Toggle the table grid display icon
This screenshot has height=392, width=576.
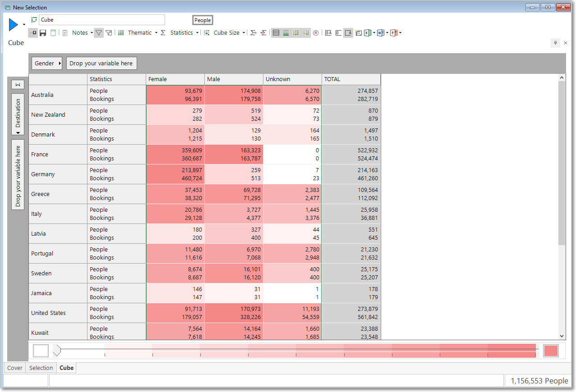coord(276,33)
